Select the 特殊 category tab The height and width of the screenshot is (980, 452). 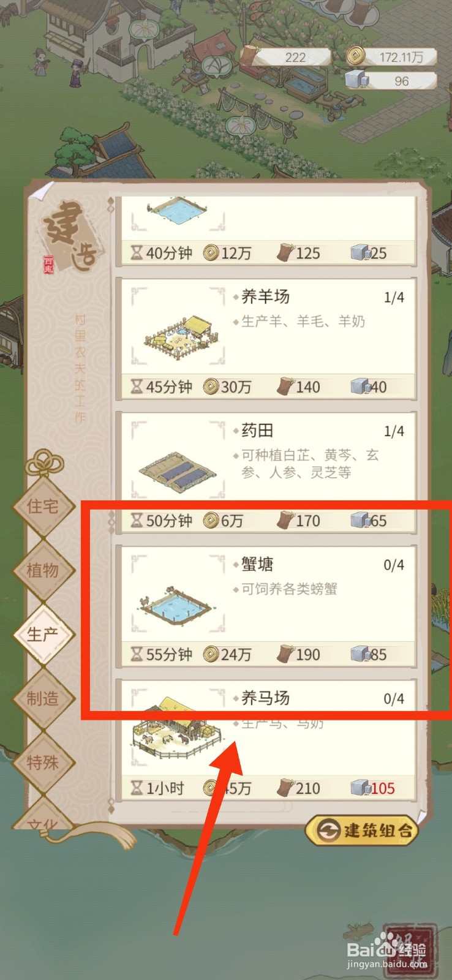[43, 763]
